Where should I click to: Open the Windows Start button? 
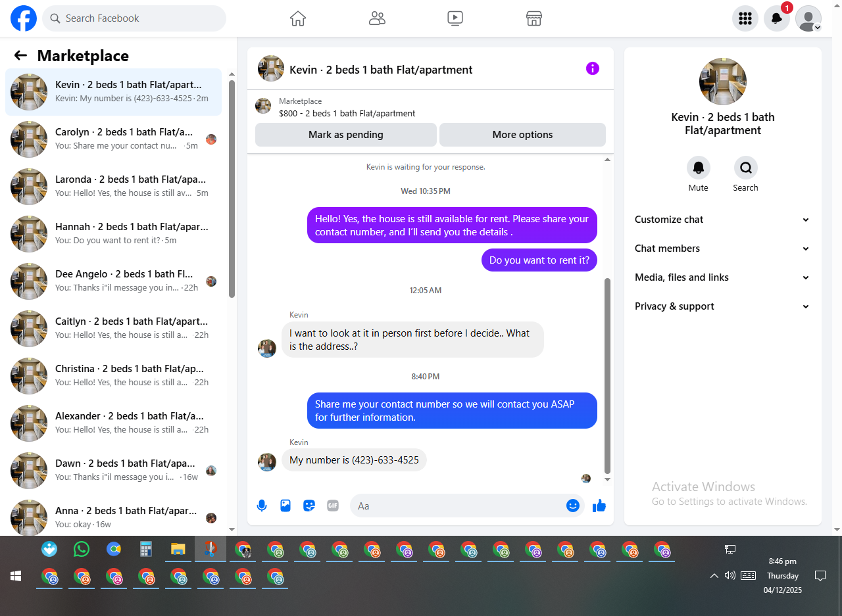[16, 576]
